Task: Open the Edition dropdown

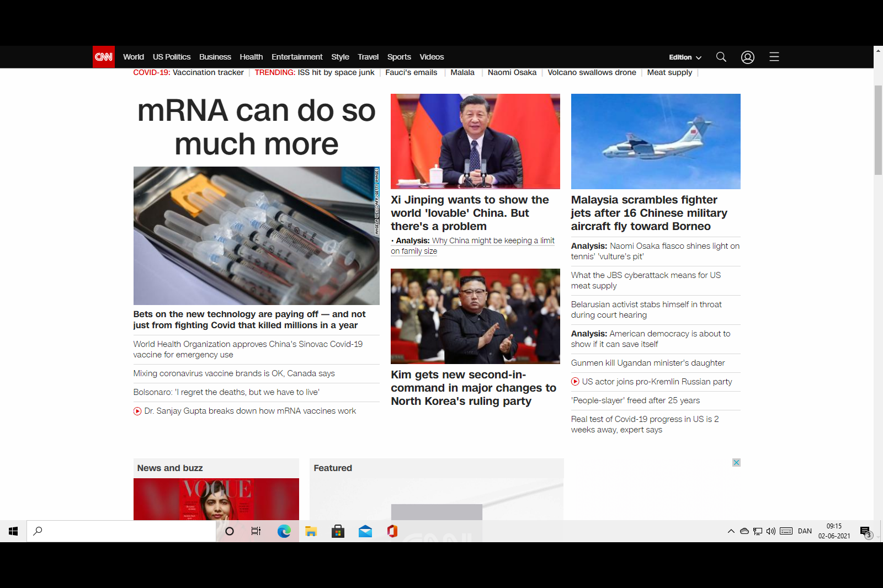Action: 684,57
